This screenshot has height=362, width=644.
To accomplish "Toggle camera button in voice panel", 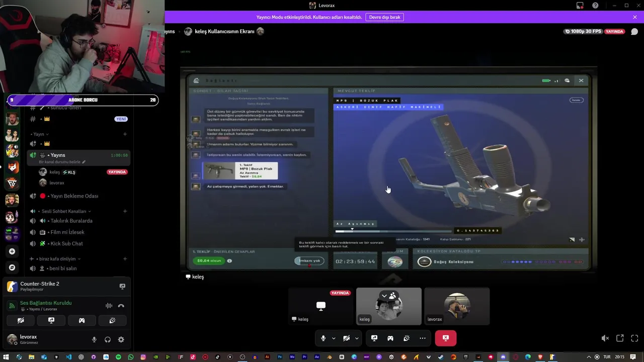I will 21,320.
